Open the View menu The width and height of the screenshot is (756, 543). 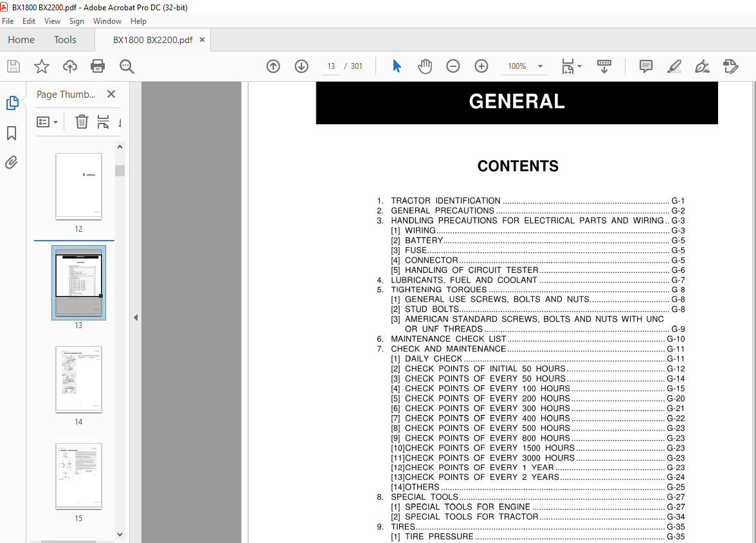(x=52, y=21)
